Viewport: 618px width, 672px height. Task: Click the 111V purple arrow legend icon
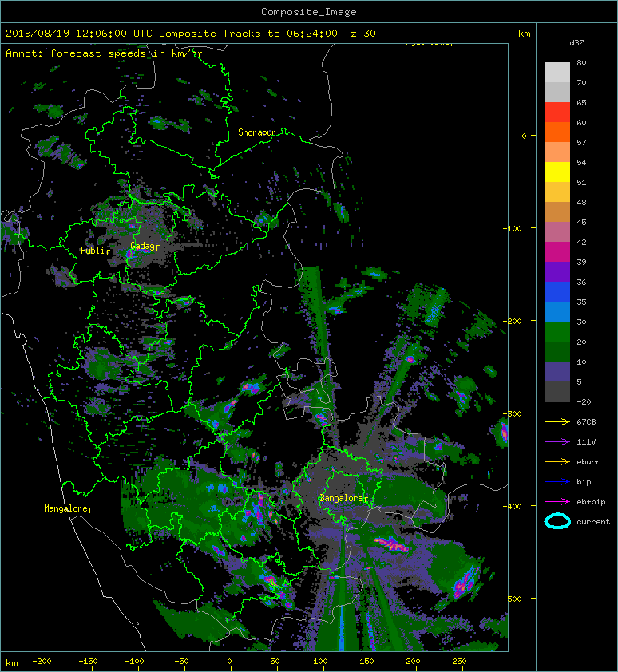click(x=557, y=442)
